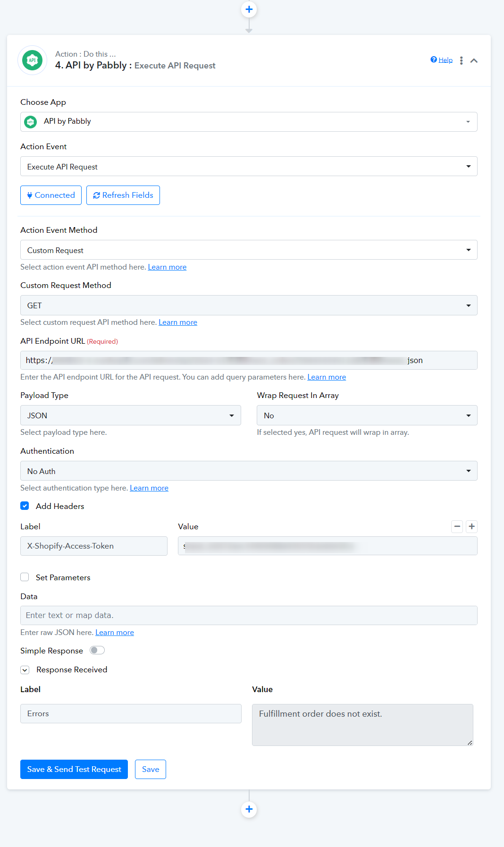
Task: Click Refresh Fields button
Action: click(123, 195)
